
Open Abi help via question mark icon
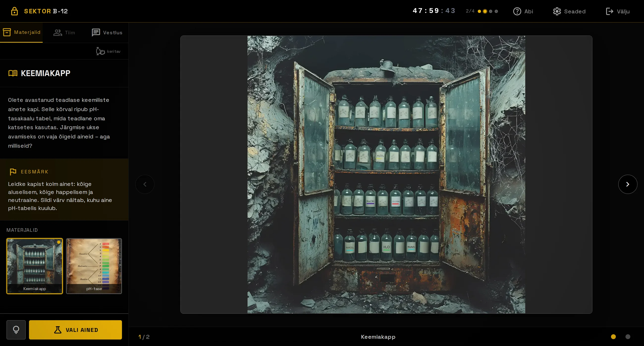[517, 11]
